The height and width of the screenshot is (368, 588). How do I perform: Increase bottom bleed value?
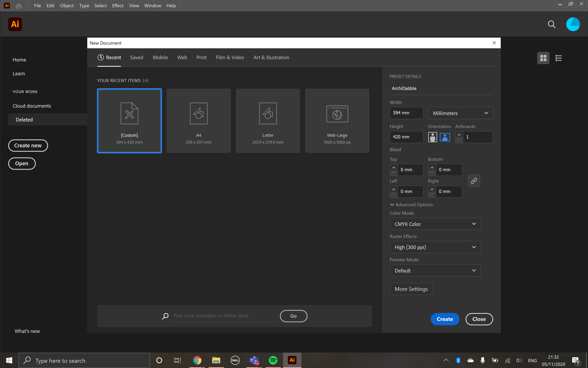(432, 167)
